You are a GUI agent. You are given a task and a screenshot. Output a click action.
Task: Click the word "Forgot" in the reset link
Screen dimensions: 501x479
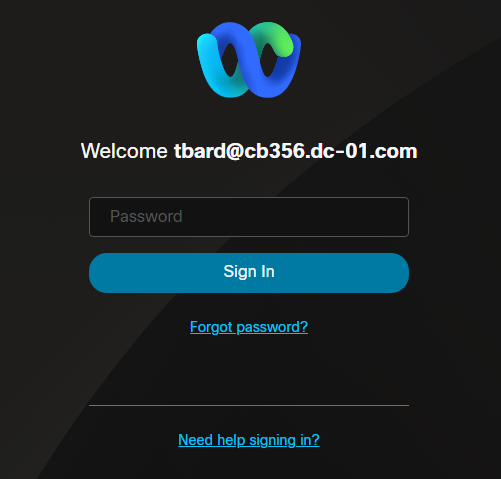[x=211, y=327]
